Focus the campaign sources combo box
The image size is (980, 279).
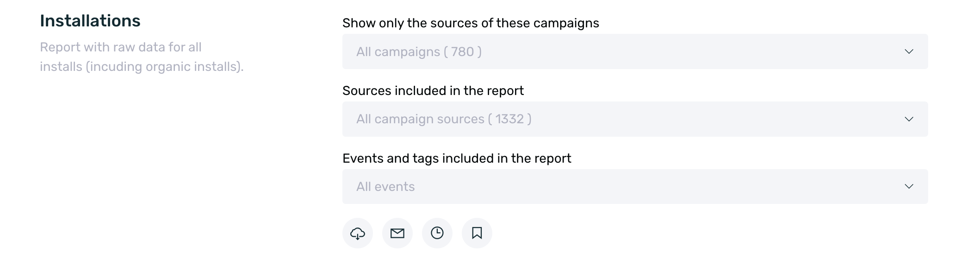click(x=635, y=119)
